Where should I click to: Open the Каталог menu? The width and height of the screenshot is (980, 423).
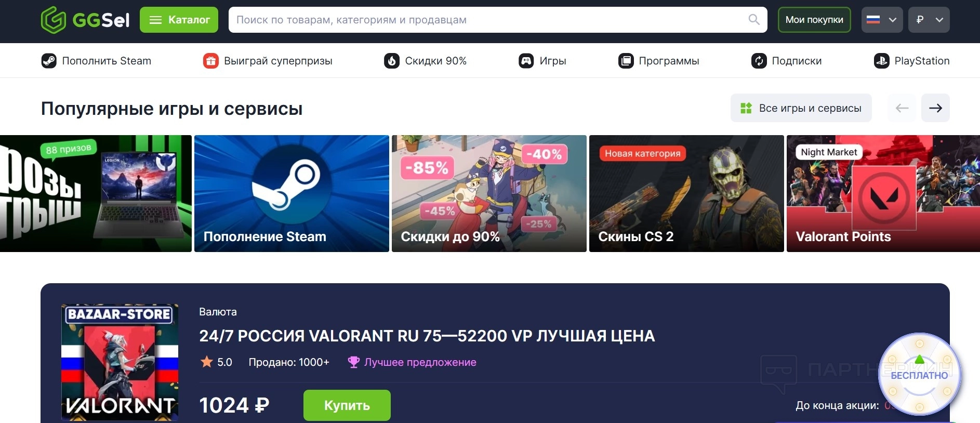(x=179, y=20)
